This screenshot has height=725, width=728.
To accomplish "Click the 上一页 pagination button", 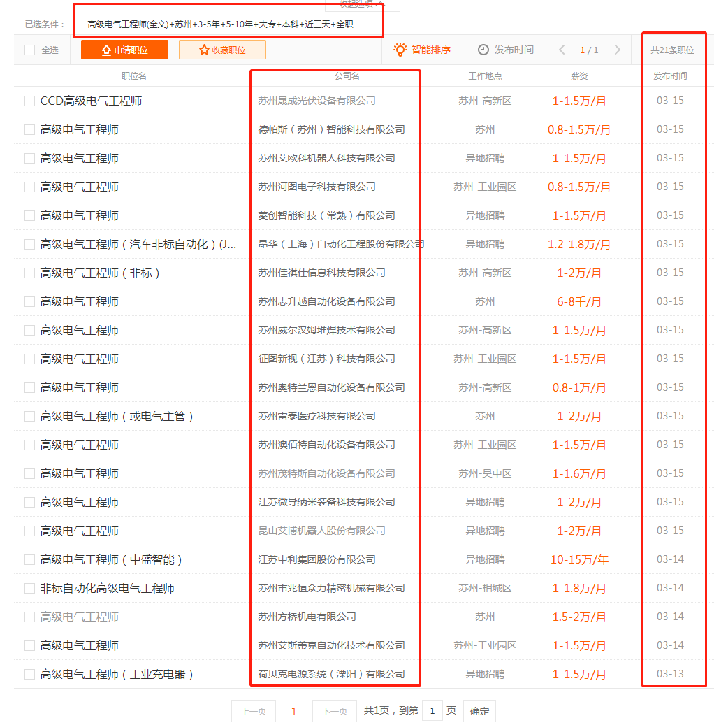I will point(254,711).
